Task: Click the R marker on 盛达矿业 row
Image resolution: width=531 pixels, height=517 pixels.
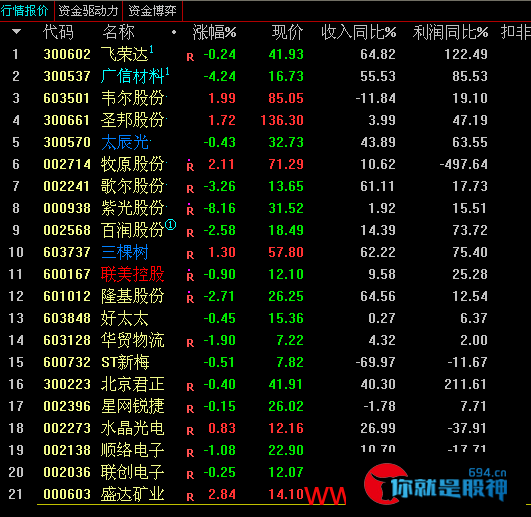Action: 190,497
